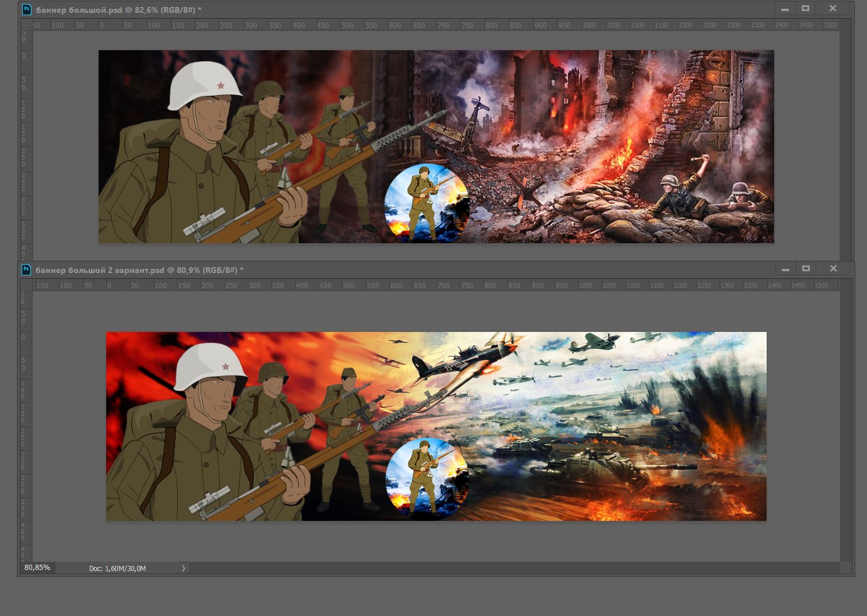This screenshot has height=616, width=867.
Task: Click the ruler origin corner of the second document
Action: pyautogui.click(x=27, y=285)
